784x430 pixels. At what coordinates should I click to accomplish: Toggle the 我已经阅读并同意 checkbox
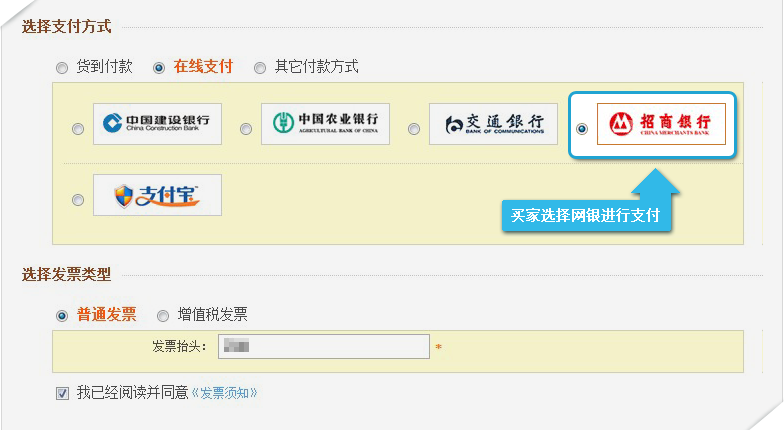point(62,393)
